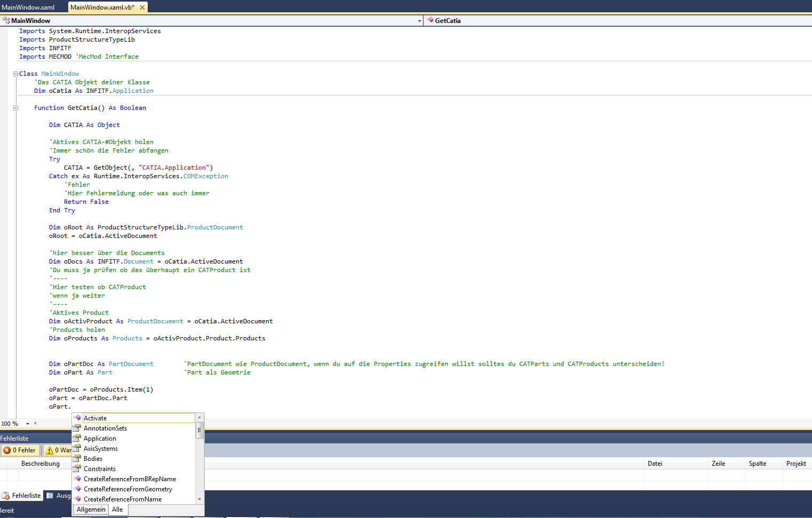The width and height of the screenshot is (812, 518).
Task: Click the IntelliSense scrollbar thumb
Action: coord(200,430)
